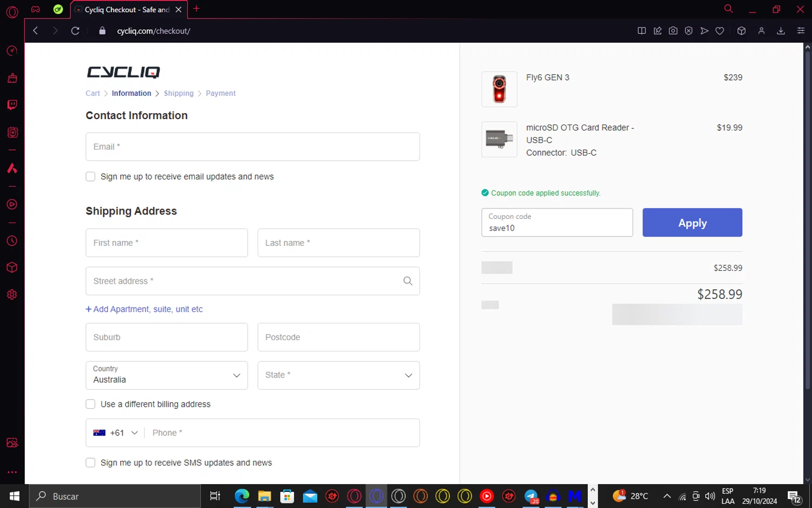
Task: Edit the Coupon code field
Action: click(x=557, y=223)
